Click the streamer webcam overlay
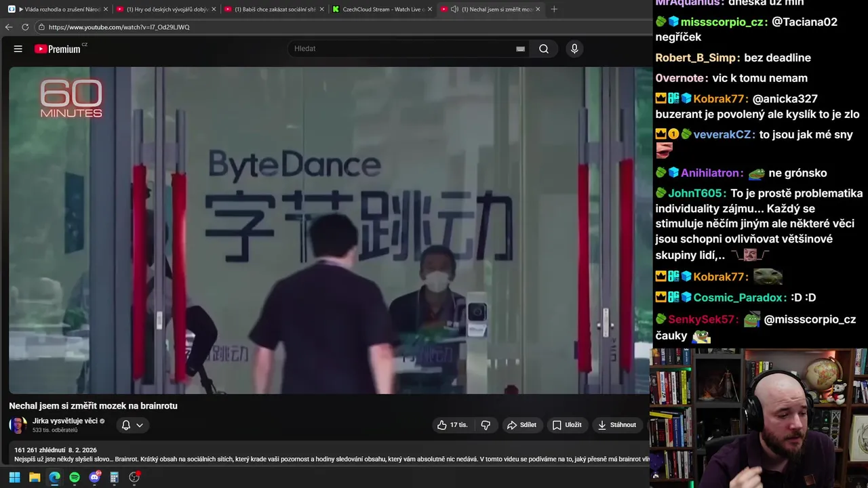The image size is (868, 488). (759, 418)
